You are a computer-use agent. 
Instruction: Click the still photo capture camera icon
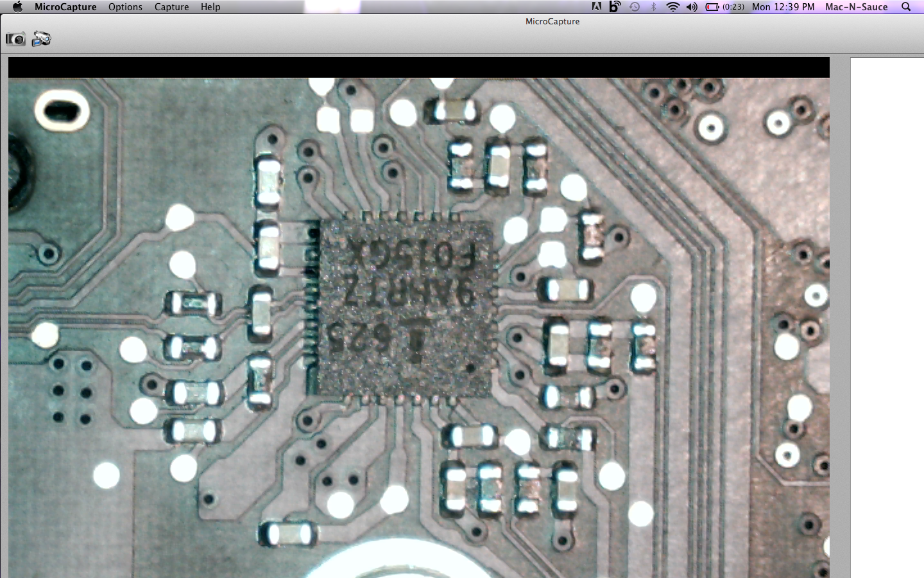[x=15, y=39]
